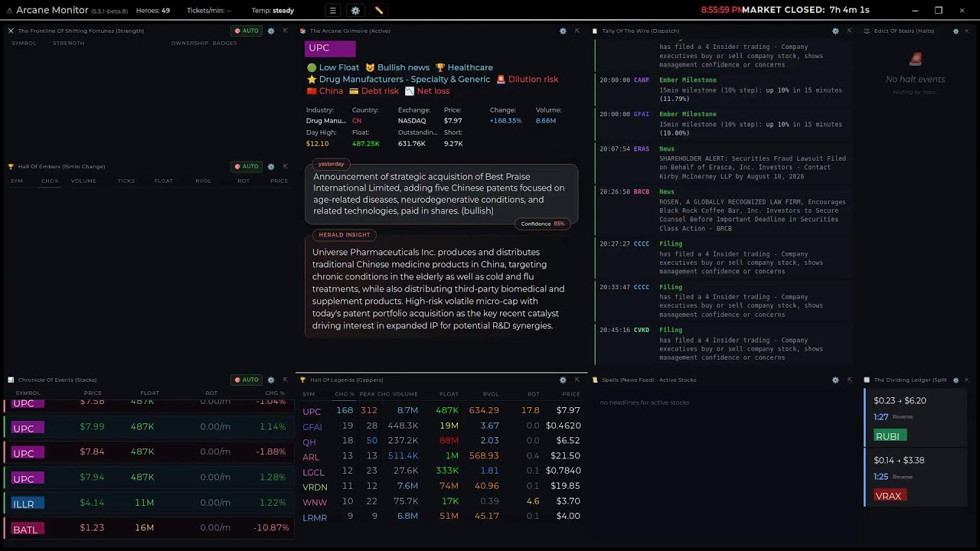Open settings gear of Chronicle Of Events panel
The height and width of the screenshot is (551, 980).
271,380
